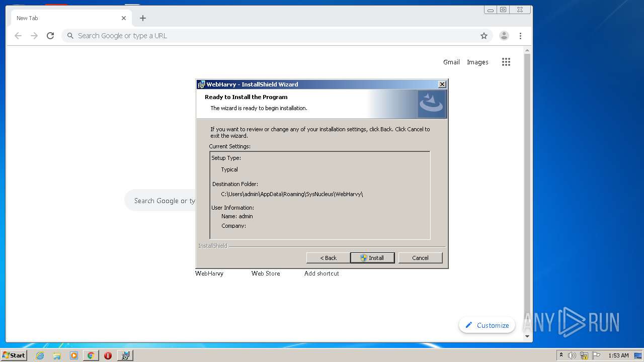Click the page scrollbar up arrow

point(527,50)
